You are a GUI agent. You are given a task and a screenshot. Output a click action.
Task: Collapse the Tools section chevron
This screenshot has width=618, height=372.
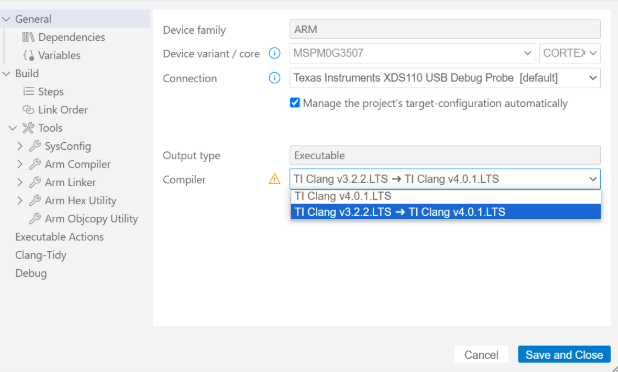click(13, 128)
